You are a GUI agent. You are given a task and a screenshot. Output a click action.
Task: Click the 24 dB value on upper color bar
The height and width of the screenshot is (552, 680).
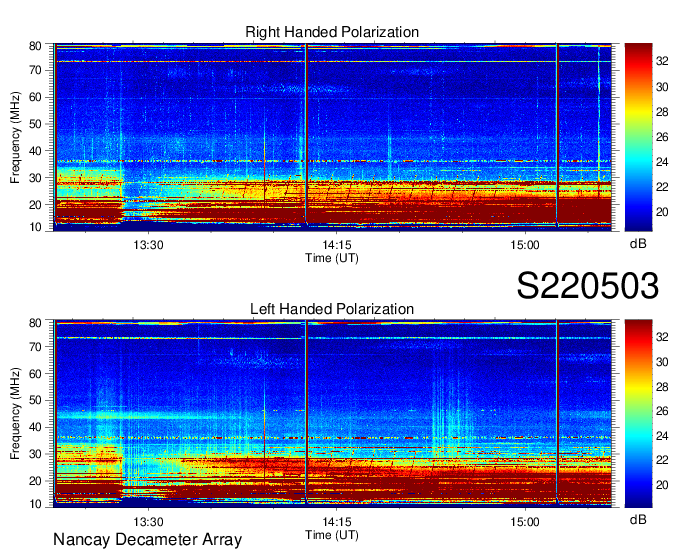pyautogui.click(x=662, y=162)
